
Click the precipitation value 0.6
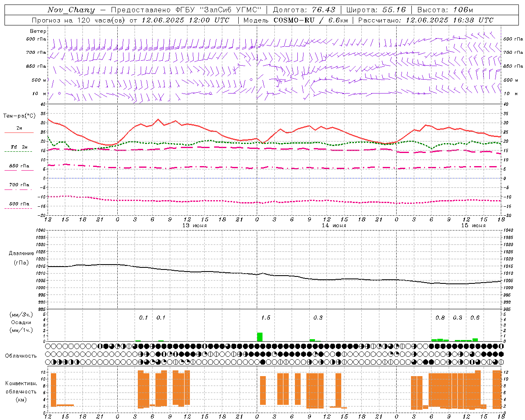tap(475, 318)
